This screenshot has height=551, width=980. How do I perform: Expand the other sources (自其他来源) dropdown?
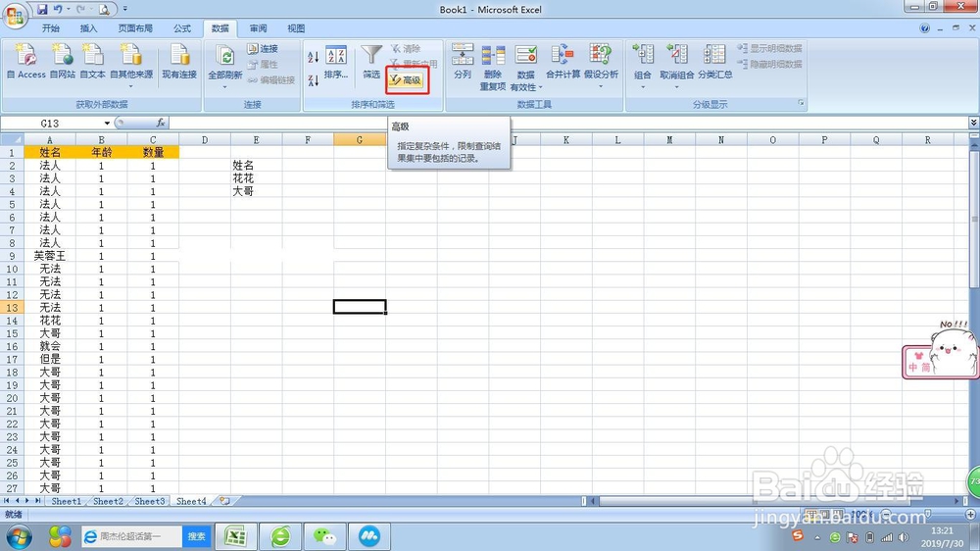point(131,86)
